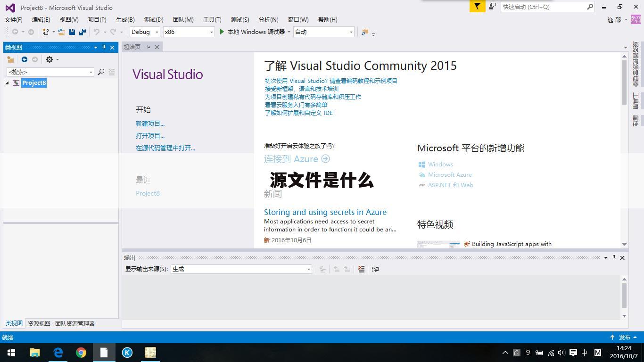This screenshot has height=362, width=644.
Task: Click the save all toolbar icon
Action: pos(83,32)
